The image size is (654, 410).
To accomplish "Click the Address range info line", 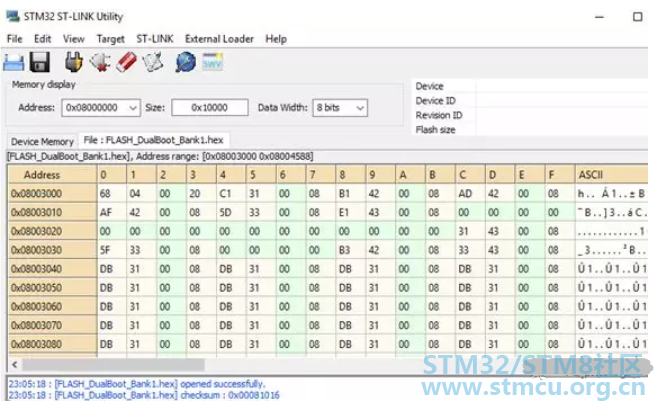I will pos(160,156).
